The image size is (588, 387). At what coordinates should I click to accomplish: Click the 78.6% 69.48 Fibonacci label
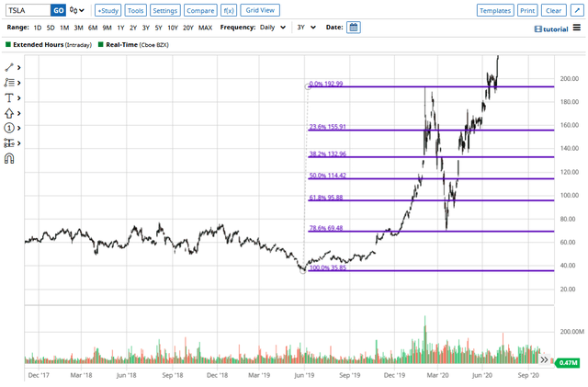pyautogui.click(x=326, y=228)
